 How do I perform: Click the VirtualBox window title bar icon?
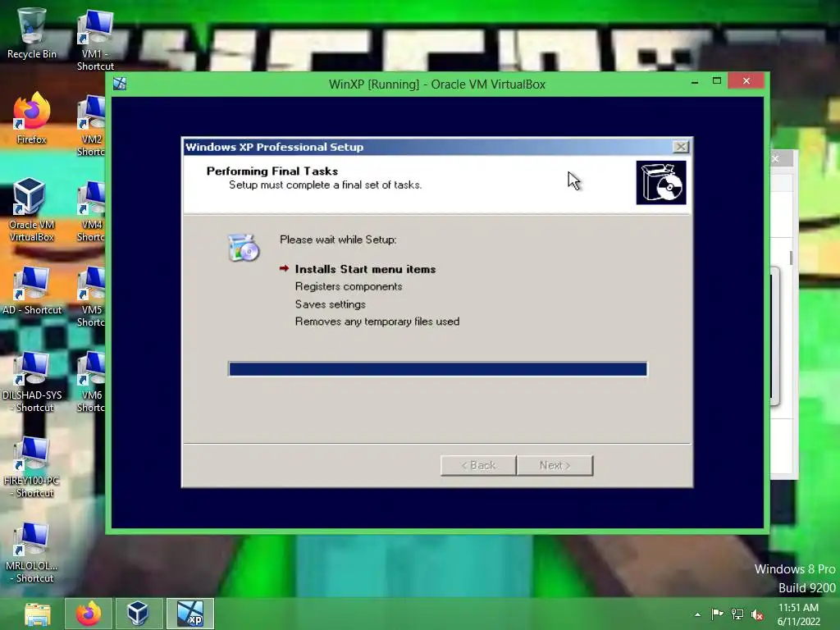120,84
